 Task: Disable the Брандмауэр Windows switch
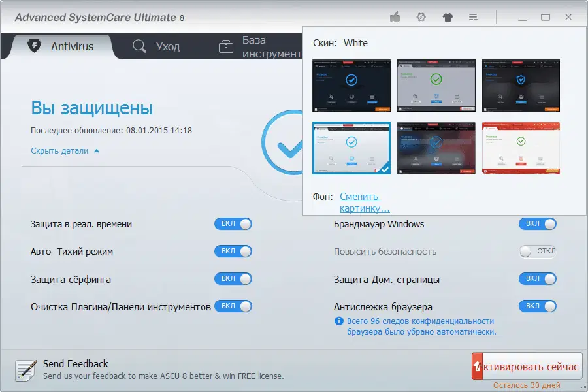coord(537,223)
